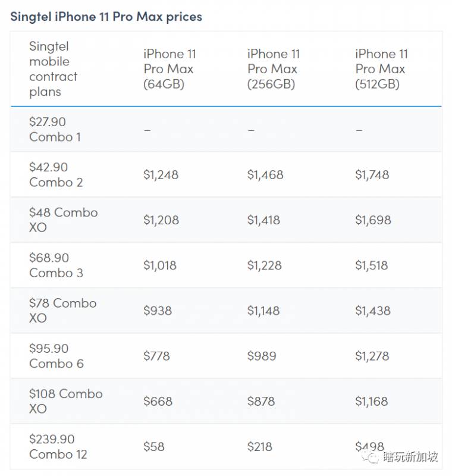452x476 pixels.
Task: Click the $48 Combo XO plan cell
Action: (x=63, y=220)
